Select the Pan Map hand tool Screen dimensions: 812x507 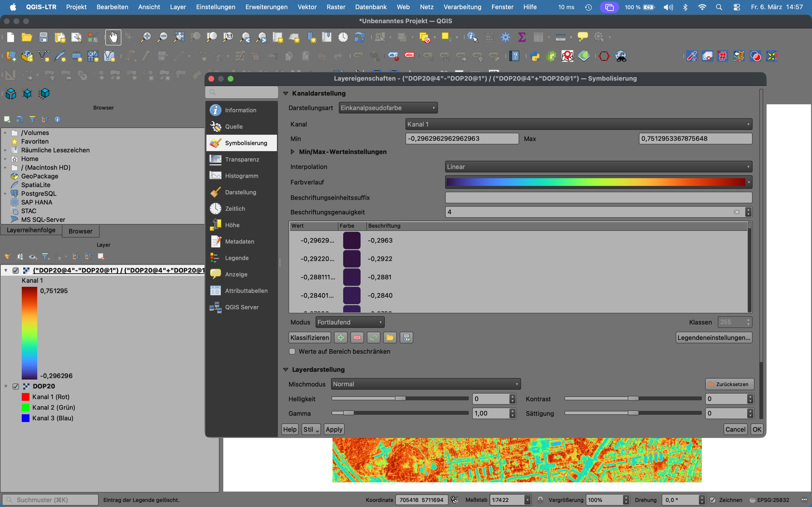[x=113, y=37]
